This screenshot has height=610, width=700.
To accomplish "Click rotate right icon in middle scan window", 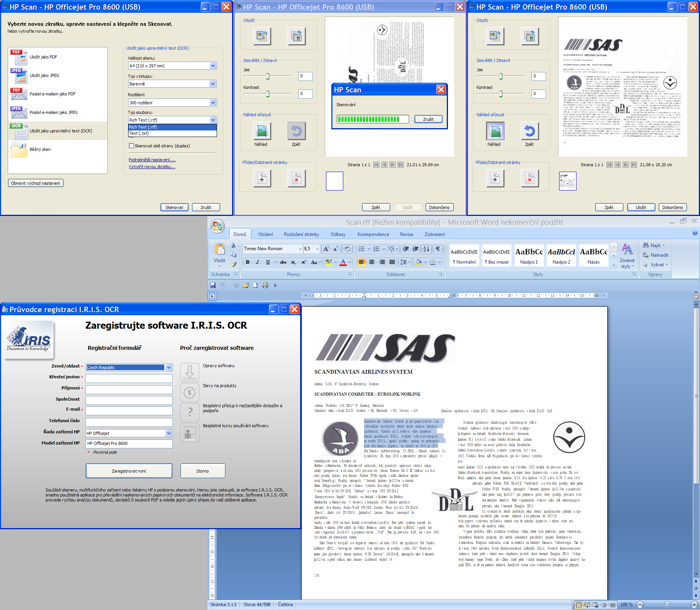I will (x=296, y=37).
